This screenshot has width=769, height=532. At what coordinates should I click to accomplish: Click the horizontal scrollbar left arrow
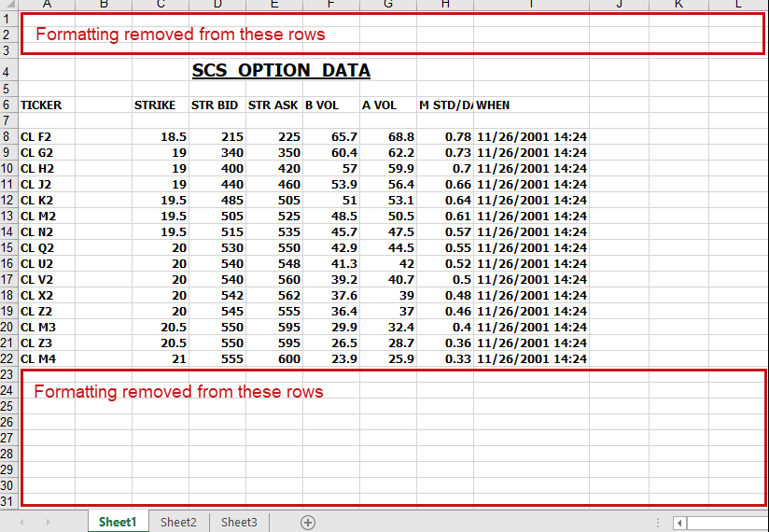pos(679,524)
